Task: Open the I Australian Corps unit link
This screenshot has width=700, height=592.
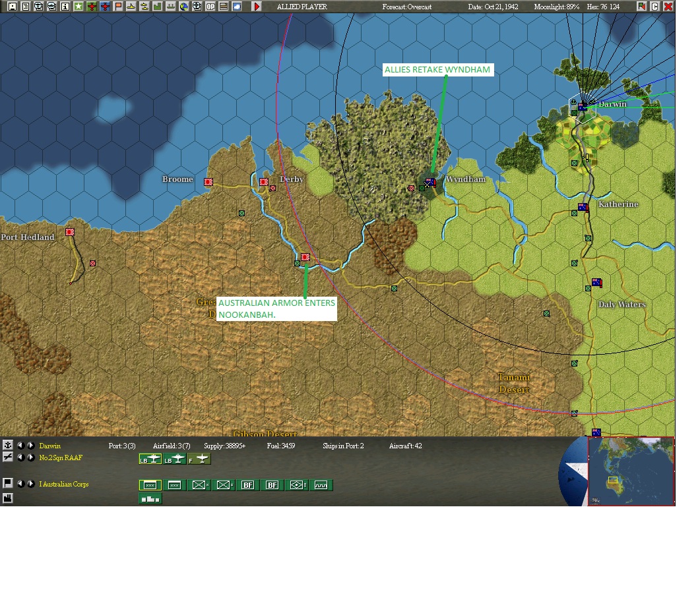Action: [64, 484]
